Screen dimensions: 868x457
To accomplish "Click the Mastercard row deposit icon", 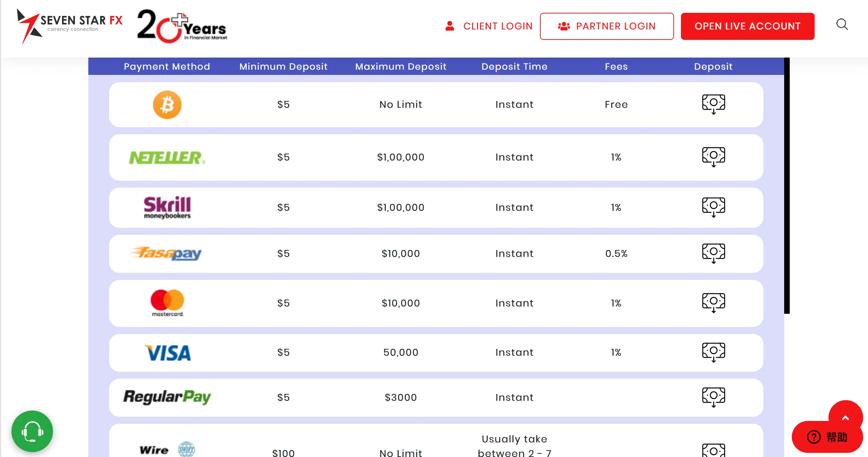I will [714, 303].
